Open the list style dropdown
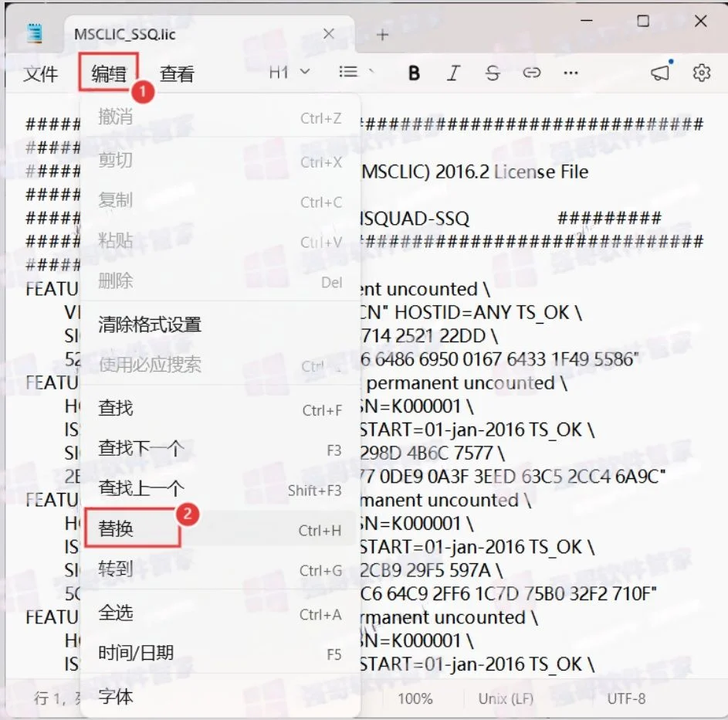This screenshot has height=720, width=728. (x=356, y=72)
